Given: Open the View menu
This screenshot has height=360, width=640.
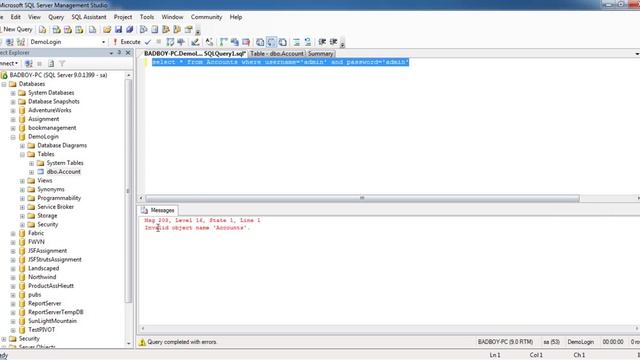Looking at the screenshot, I should 34,17.
